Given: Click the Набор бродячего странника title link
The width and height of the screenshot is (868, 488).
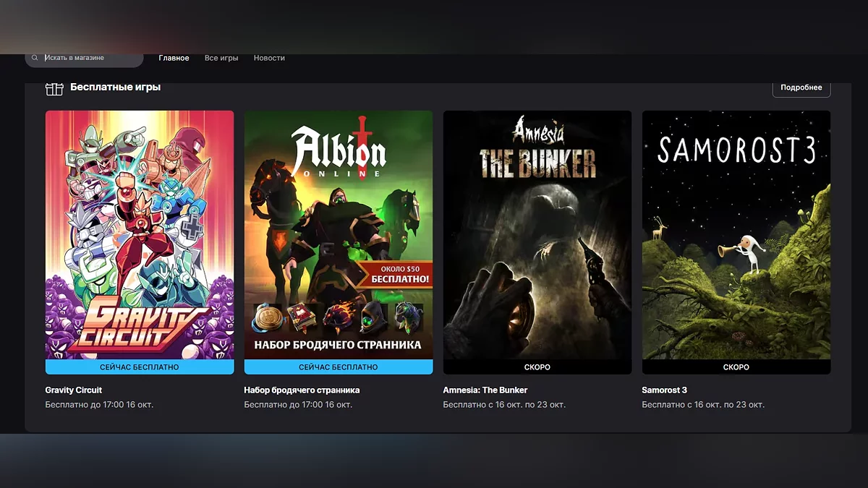Looking at the screenshot, I should point(302,390).
